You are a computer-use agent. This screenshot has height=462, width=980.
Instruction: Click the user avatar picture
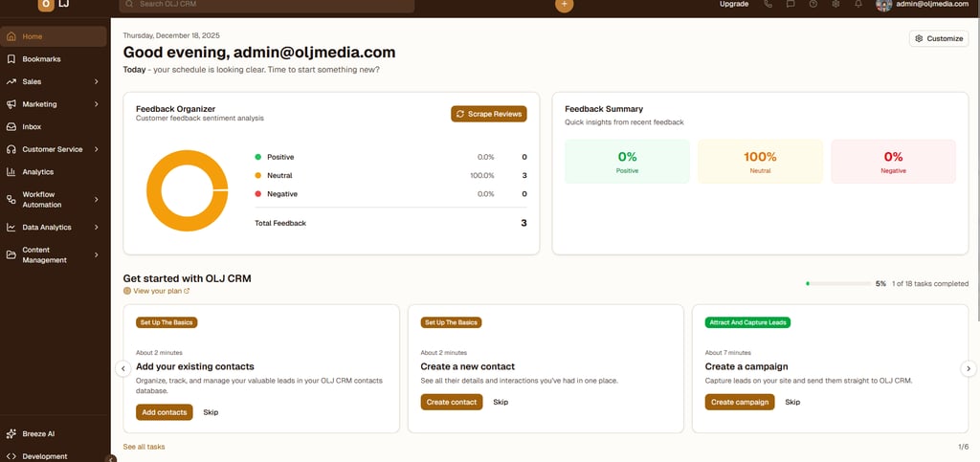click(883, 4)
